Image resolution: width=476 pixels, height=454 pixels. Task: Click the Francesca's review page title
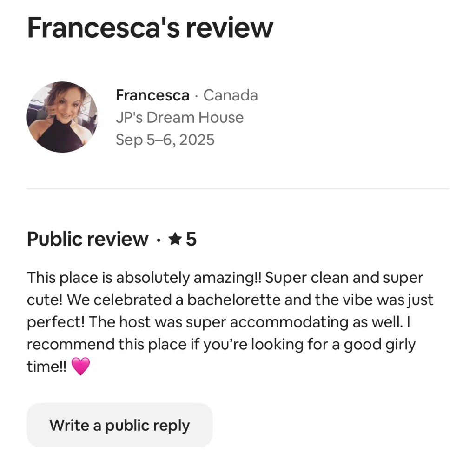tap(150, 27)
